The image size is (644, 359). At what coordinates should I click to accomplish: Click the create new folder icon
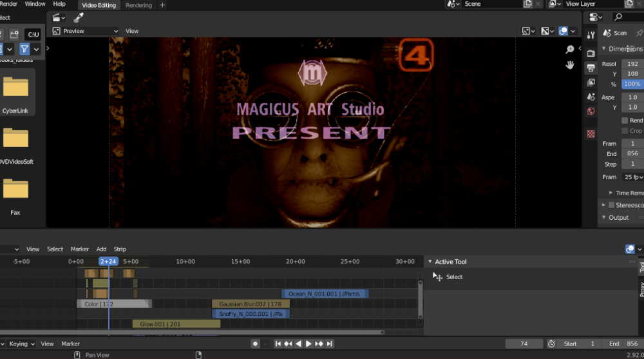click(14, 34)
